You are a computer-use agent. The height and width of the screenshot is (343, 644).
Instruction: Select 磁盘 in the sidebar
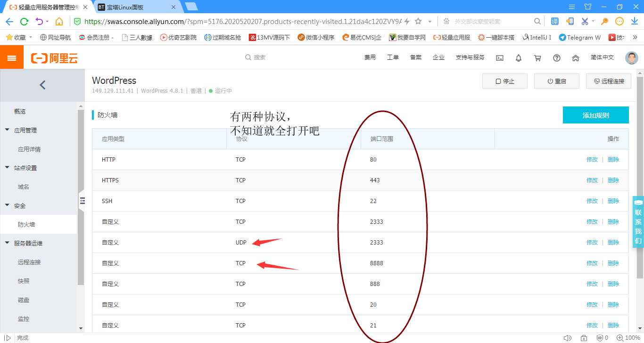point(24,300)
